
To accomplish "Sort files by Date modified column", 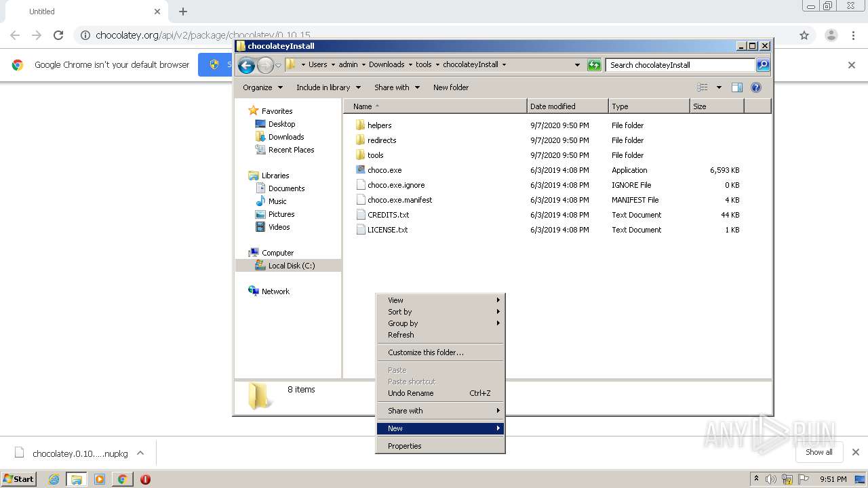I will coord(567,106).
